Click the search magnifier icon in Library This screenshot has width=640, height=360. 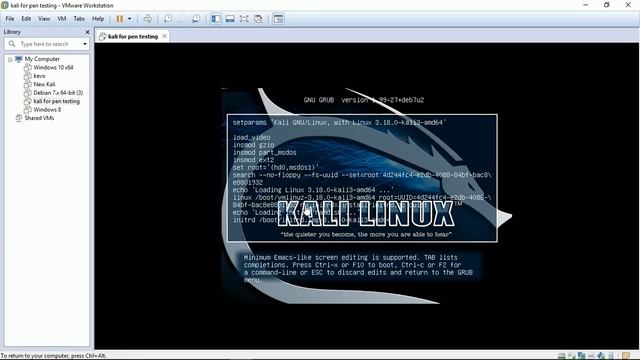tap(12, 44)
